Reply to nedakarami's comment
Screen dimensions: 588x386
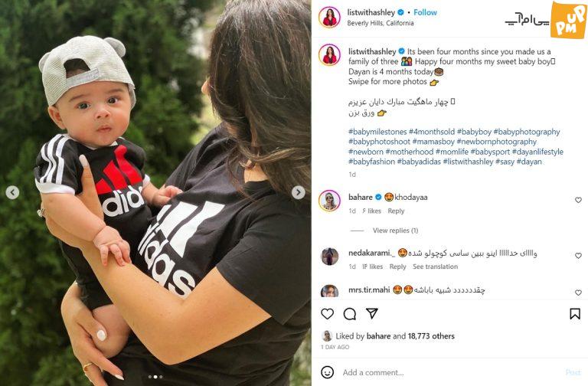[x=397, y=267]
